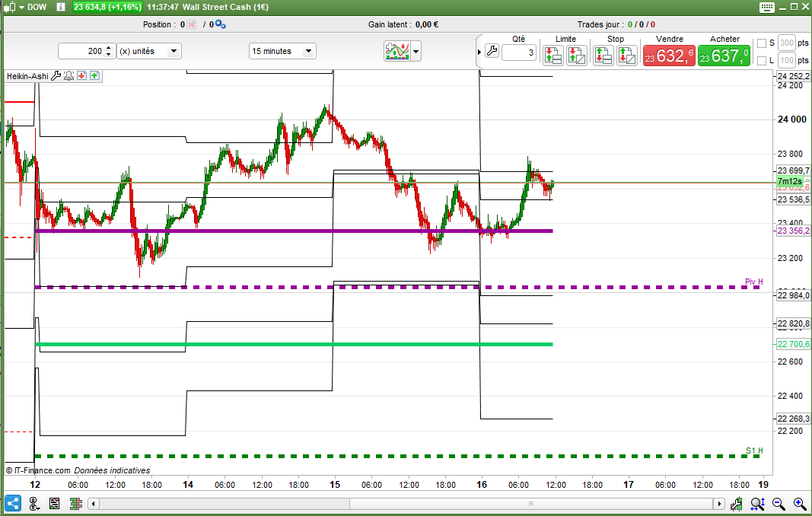The image size is (812, 516).
Task: Enable the S stop checkbox
Action: [762, 43]
